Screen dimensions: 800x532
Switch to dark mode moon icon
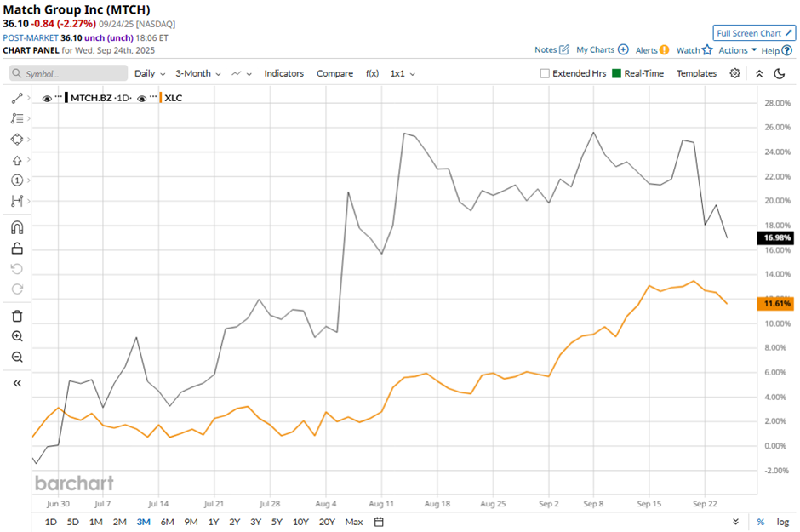coord(779,73)
